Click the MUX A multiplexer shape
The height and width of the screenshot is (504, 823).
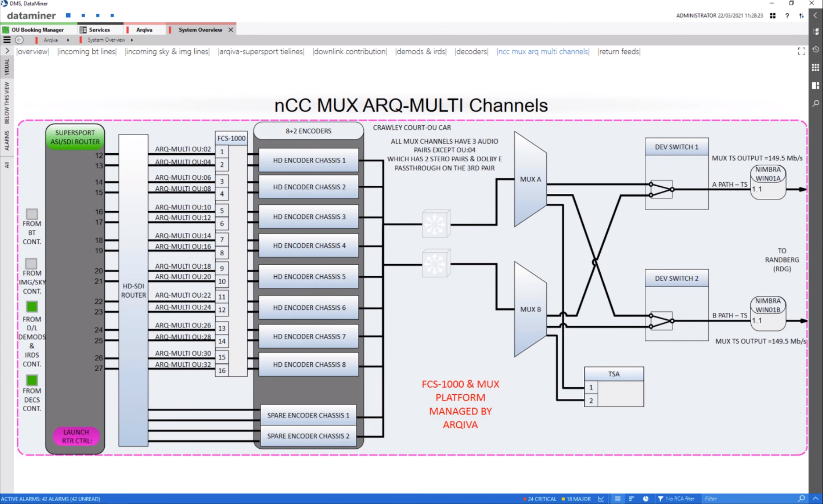[530, 179]
